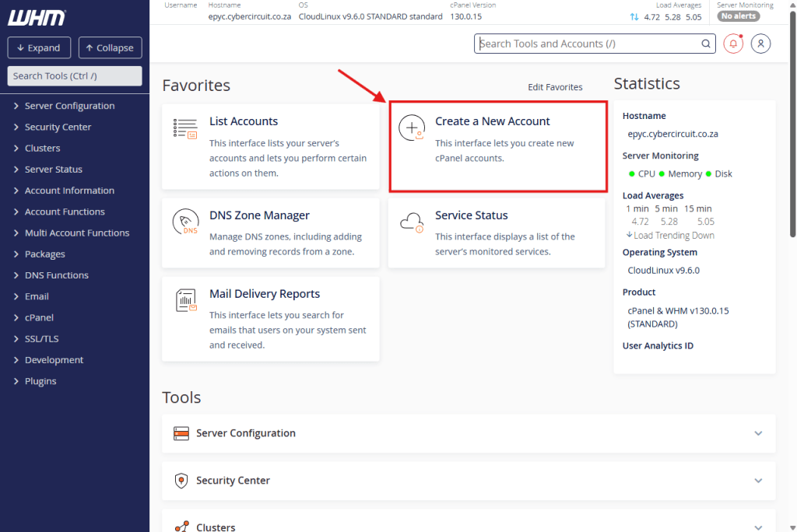
Task: Open notifications bell icon
Action: click(x=733, y=44)
